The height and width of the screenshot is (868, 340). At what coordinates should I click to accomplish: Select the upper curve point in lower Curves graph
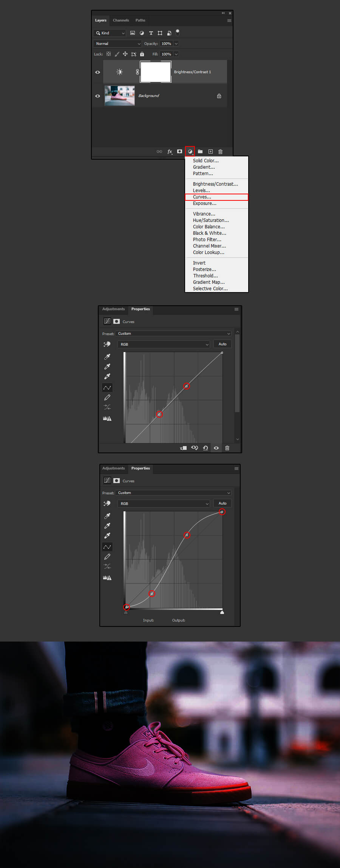click(187, 535)
